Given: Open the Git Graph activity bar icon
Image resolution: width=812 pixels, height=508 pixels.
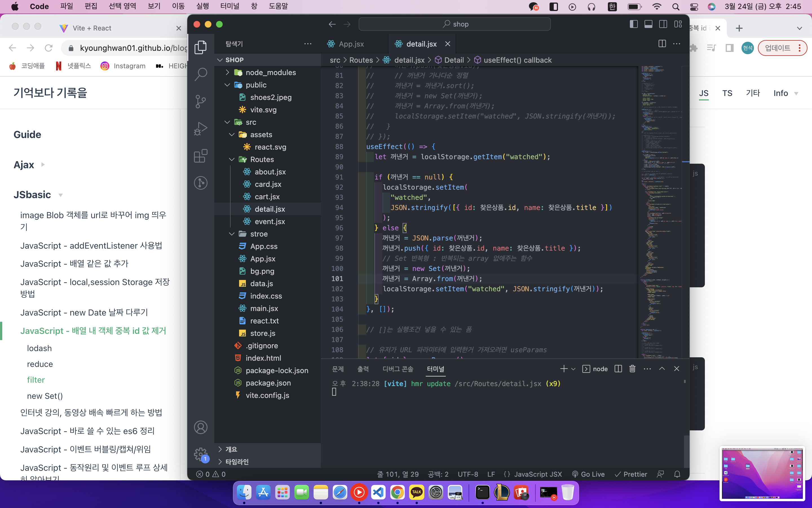Looking at the screenshot, I should coord(201,183).
